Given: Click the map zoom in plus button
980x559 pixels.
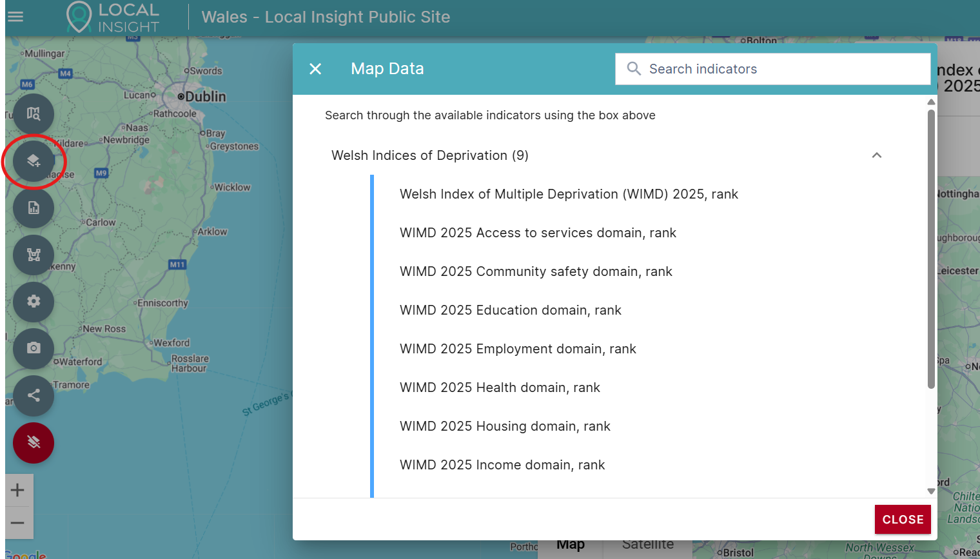Looking at the screenshot, I should 18,490.
